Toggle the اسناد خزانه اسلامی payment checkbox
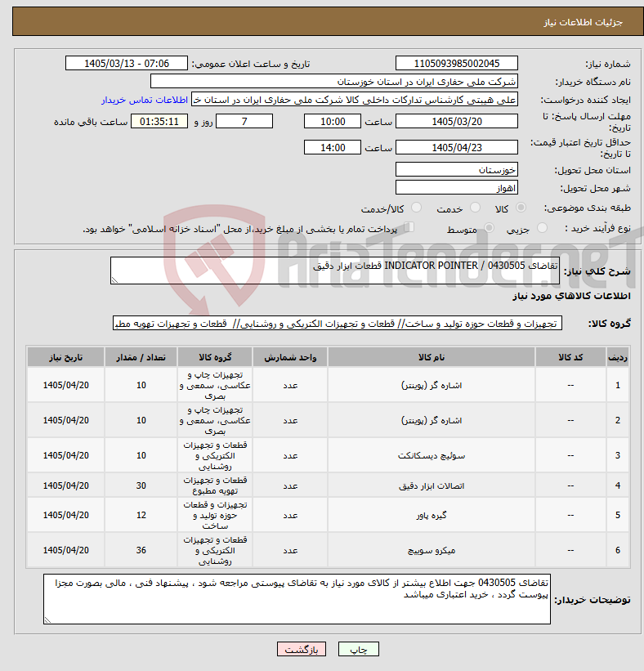 (x=409, y=227)
